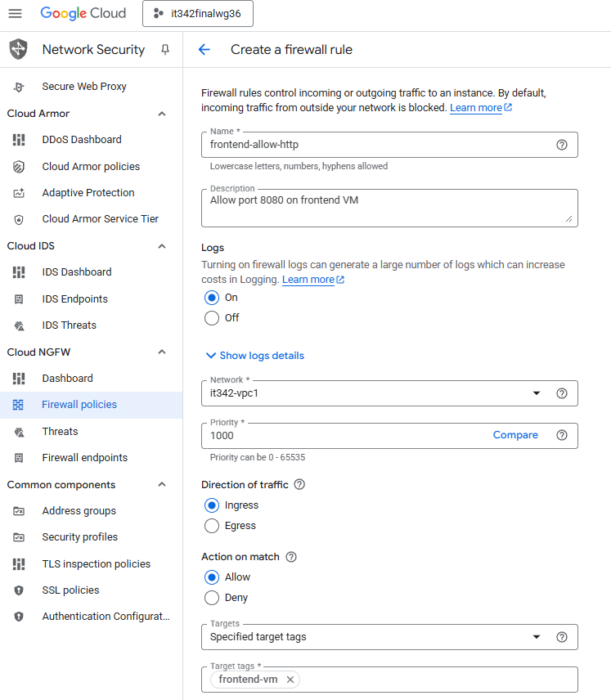Click into the Description text area
Image resolution: width=611 pixels, height=700 pixels.
(x=384, y=207)
